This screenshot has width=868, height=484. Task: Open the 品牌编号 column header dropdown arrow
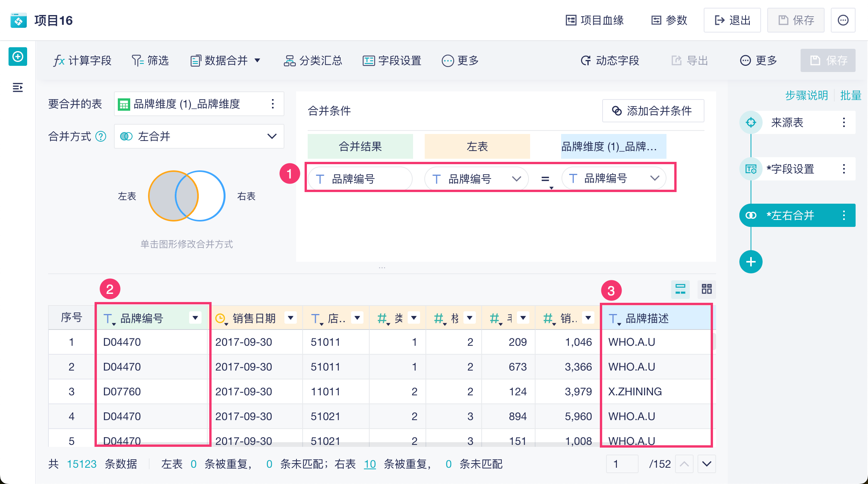coord(195,318)
